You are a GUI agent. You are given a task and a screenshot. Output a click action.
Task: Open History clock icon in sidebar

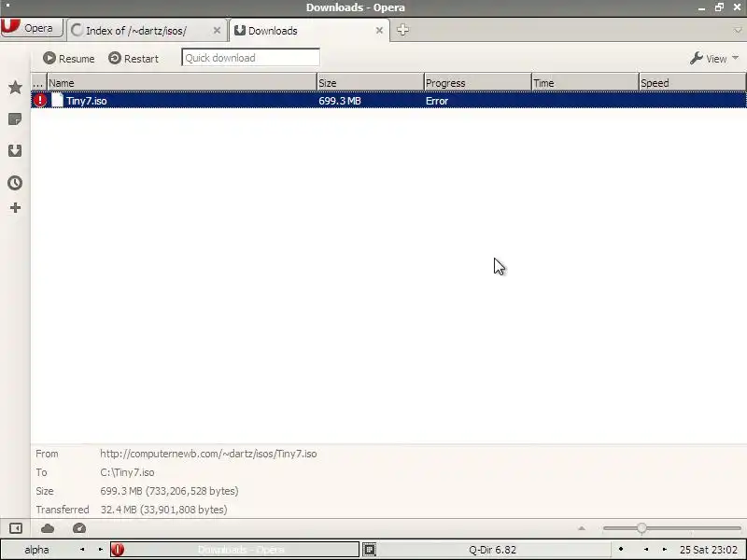15,183
